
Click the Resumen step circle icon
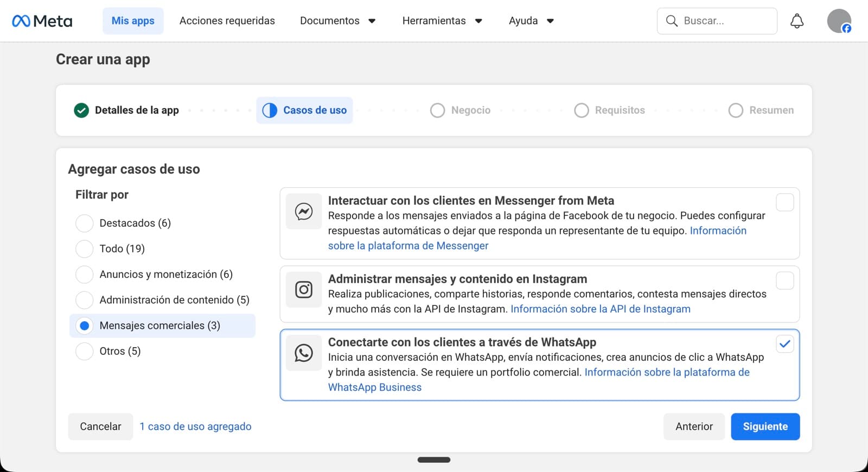(x=736, y=110)
